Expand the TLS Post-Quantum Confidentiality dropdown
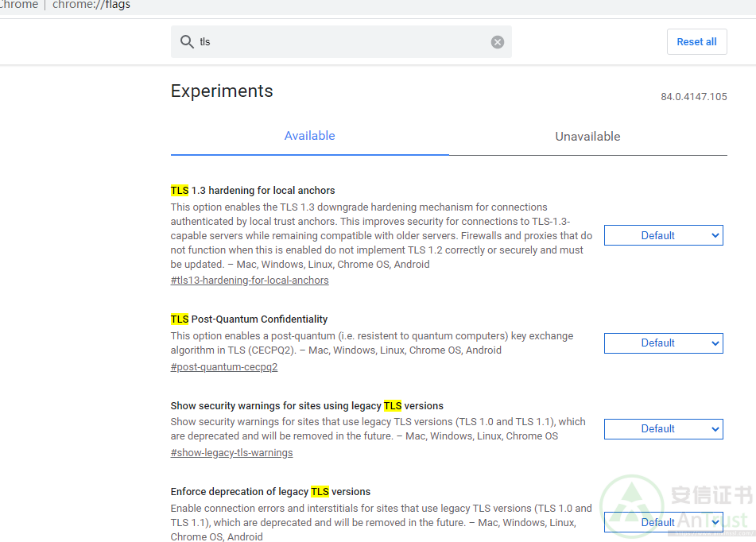The width and height of the screenshot is (756, 542). pyautogui.click(x=663, y=343)
